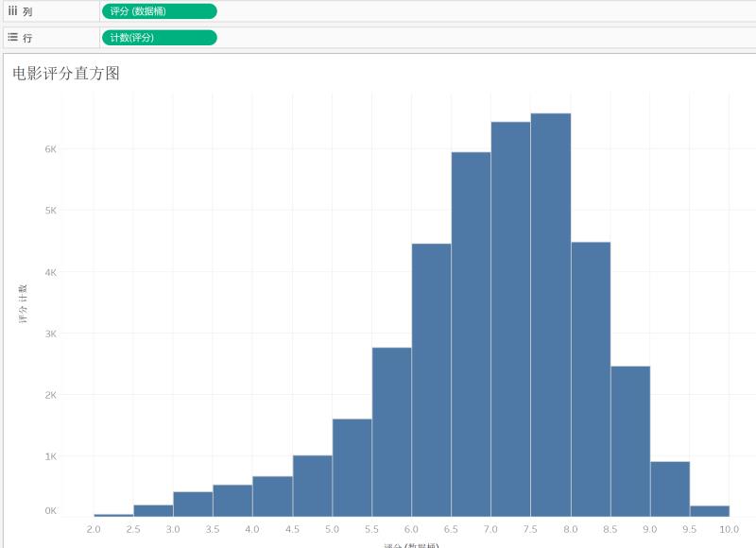Select the histogram bar for bin 7.0

tap(510, 319)
